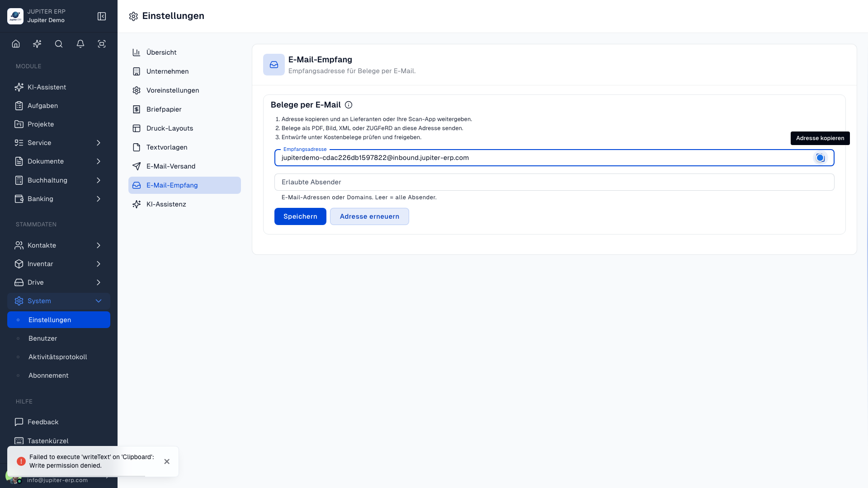This screenshot has width=868, height=488.
Task: Expand the Dokumente menu chevron
Action: pos(99,161)
